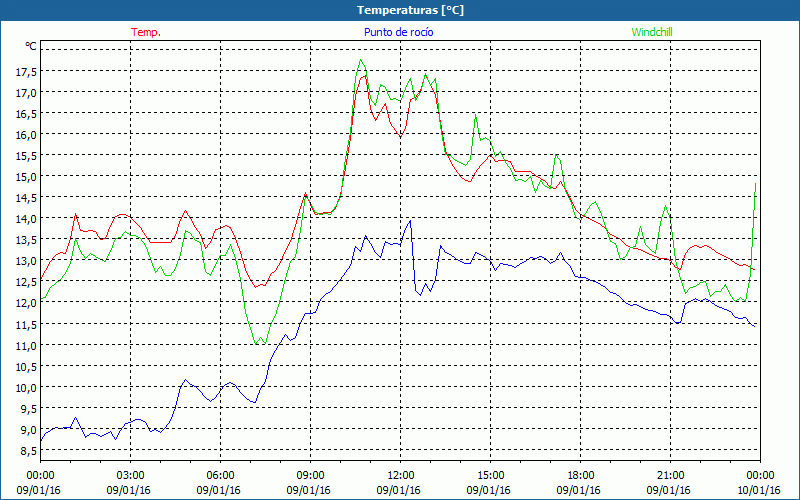Select the blue 'Punto de rocío' legend label
The image size is (800, 500).
tap(398, 32)
